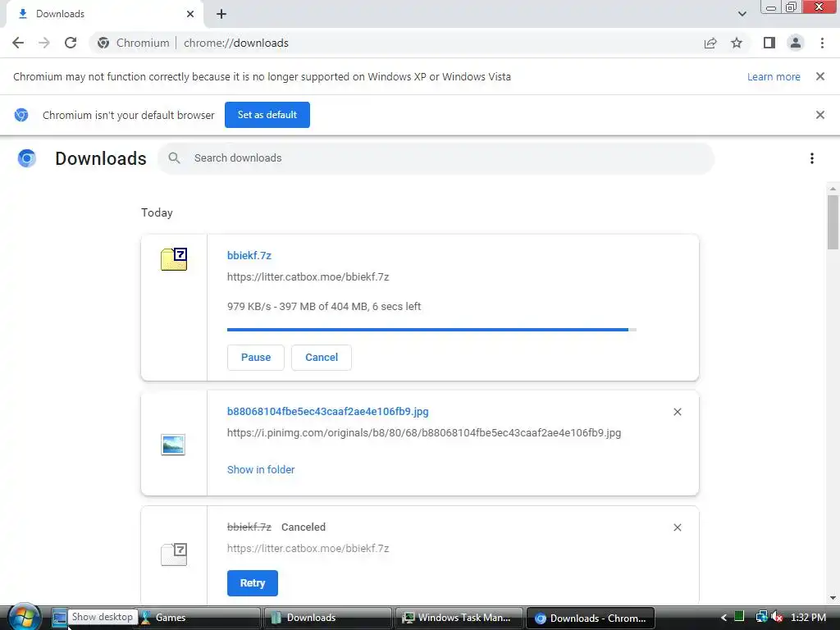Open the Windows Start orb
The width and height of the screenshot is (840, 630).
tap(25, 618)
